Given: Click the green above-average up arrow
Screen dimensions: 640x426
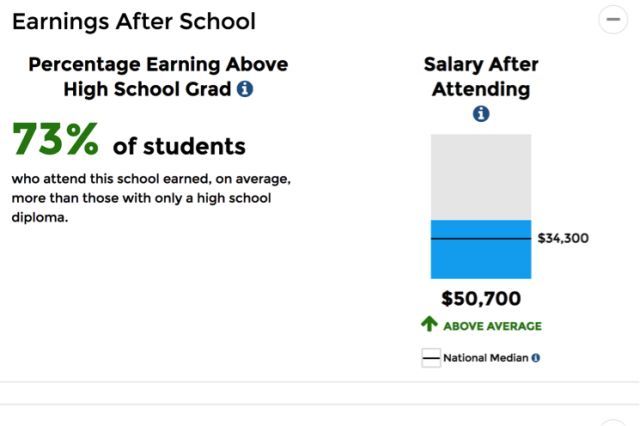Looking at the screenshot, I should (431, 324).
